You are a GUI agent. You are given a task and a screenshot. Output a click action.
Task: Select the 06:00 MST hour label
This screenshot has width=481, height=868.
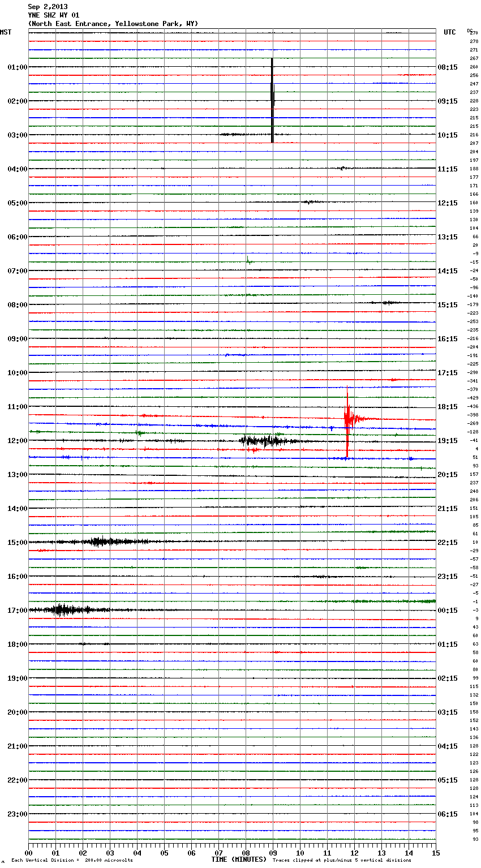click(x=18, y=237)
